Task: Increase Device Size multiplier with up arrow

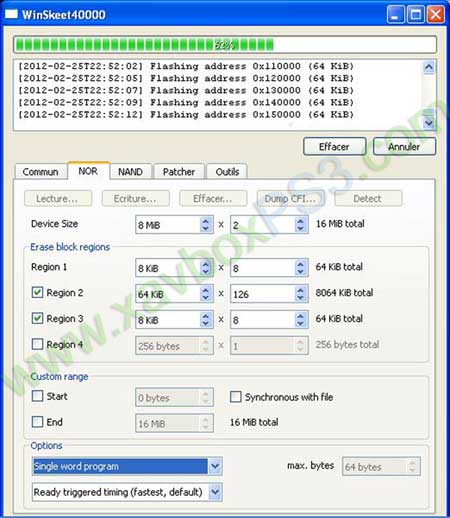Action: (x=301, y=221)
